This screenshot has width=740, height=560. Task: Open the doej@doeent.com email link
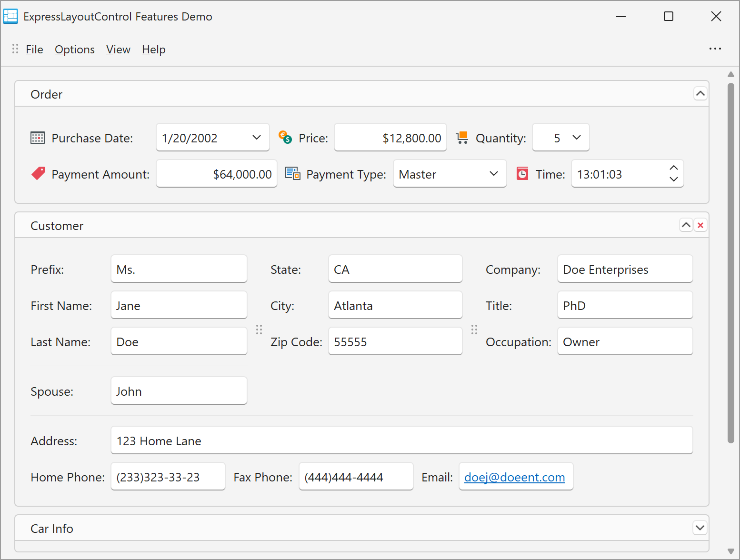[514, 477]
